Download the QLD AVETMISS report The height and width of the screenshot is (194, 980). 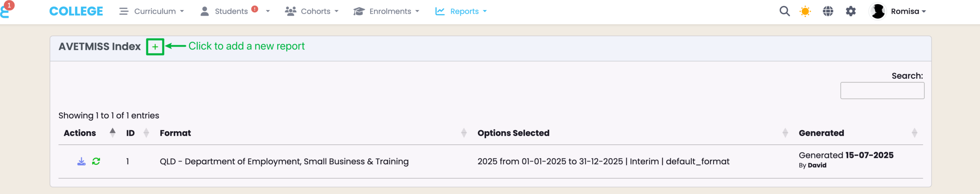81,162
